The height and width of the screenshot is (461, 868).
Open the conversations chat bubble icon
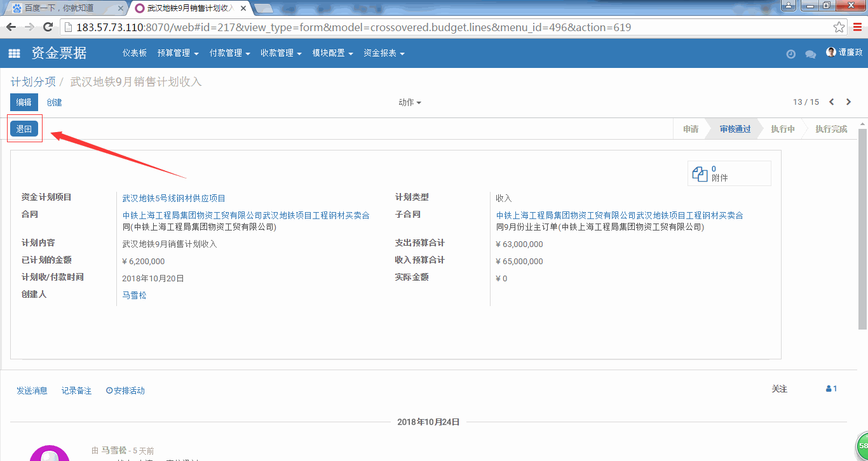coord(810,54)
